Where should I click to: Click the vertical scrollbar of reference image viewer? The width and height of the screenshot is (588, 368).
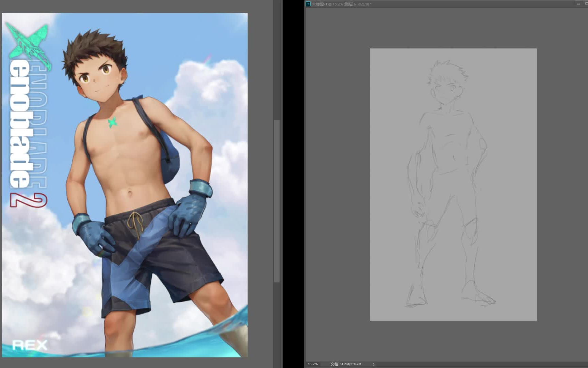tap(277, 201)
